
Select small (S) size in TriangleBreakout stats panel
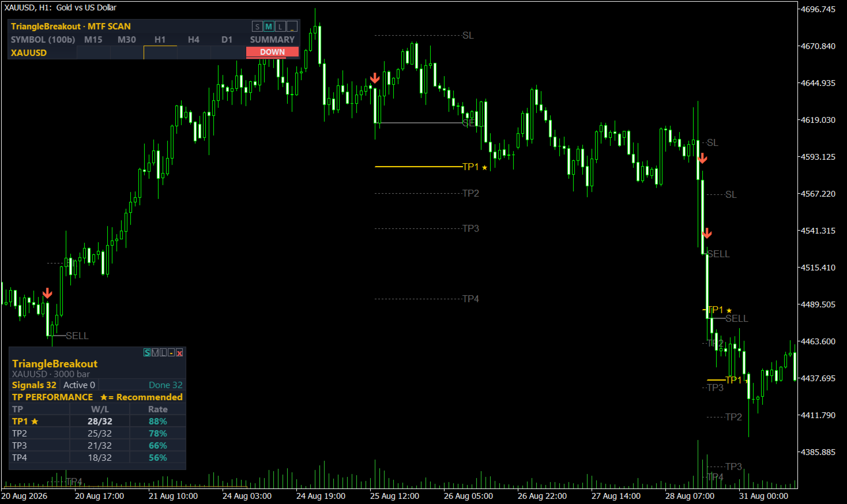tap(147, 352)
